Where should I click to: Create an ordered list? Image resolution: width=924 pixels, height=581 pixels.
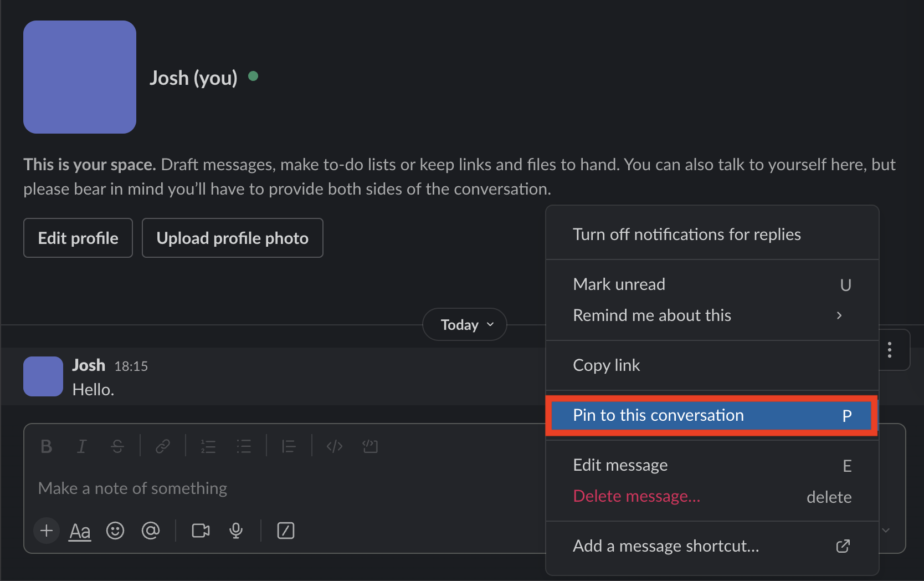[209, 446]
